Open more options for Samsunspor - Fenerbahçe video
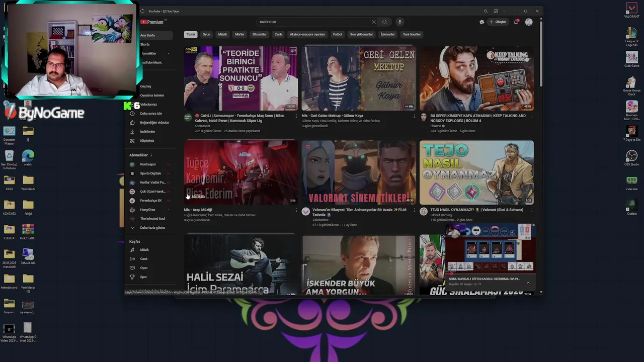 pos(296,116)
